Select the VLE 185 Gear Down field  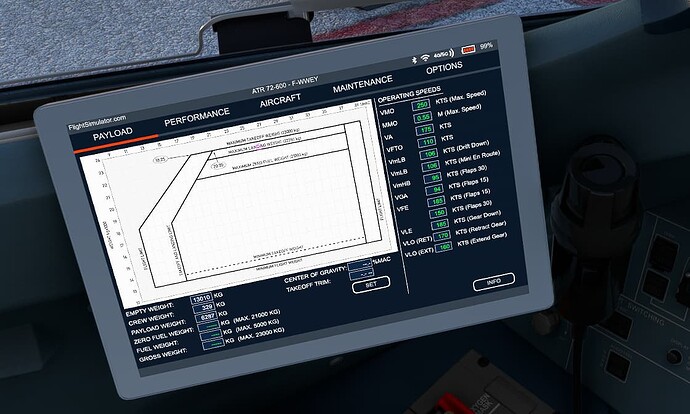coord(440,225)
